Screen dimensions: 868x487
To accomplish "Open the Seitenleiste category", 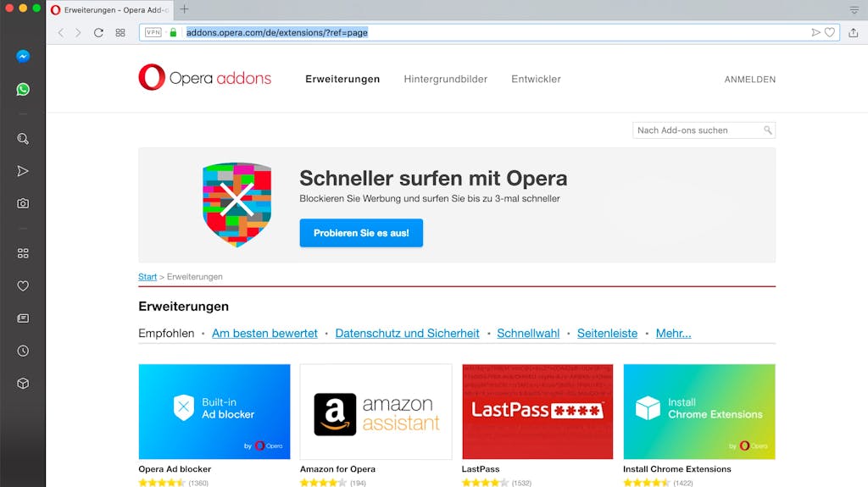I will click(x=607, y=333).
